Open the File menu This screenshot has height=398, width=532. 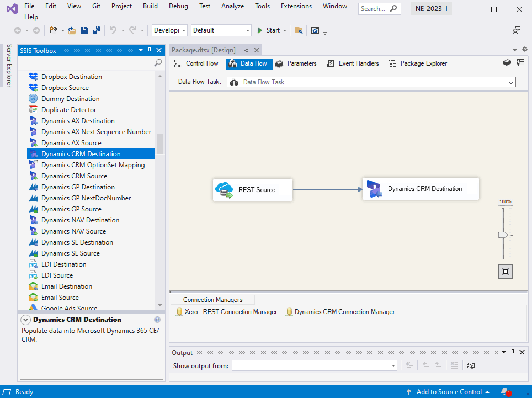(29, 6)
